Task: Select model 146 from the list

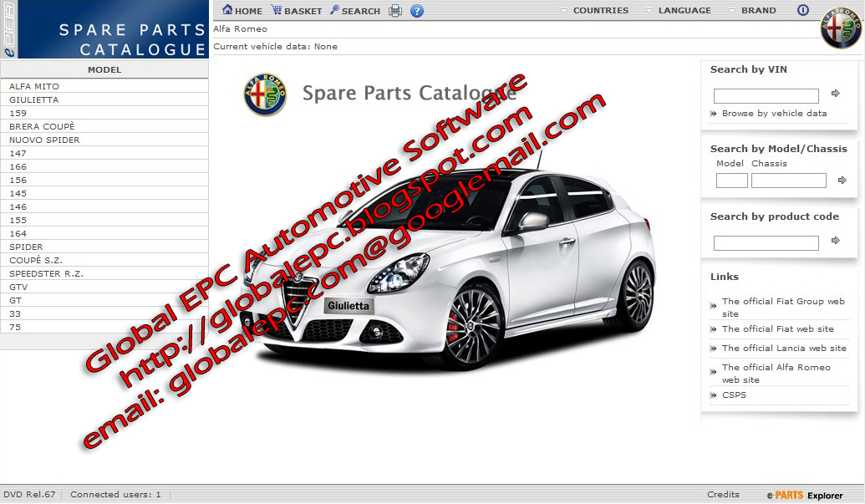Action: 104,206
